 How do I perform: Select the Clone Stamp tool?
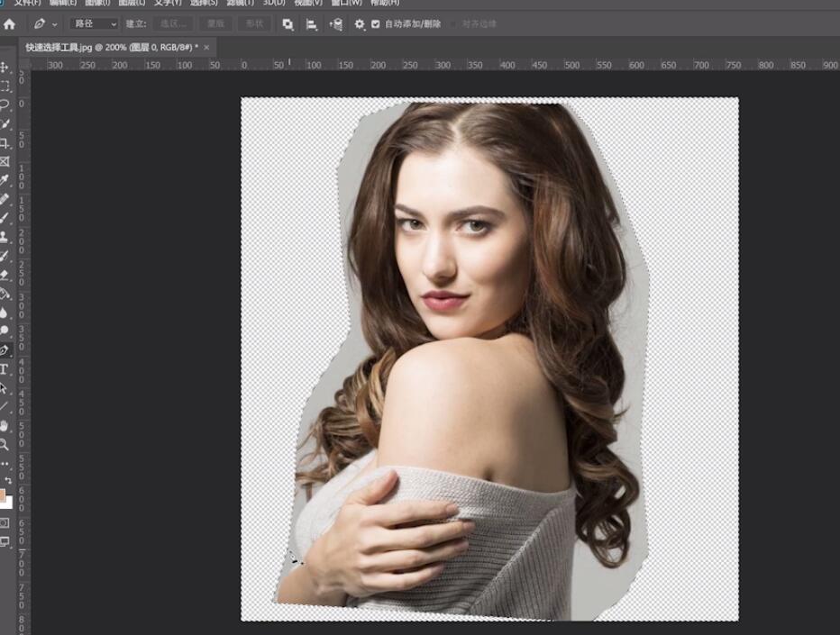(5, 237)
